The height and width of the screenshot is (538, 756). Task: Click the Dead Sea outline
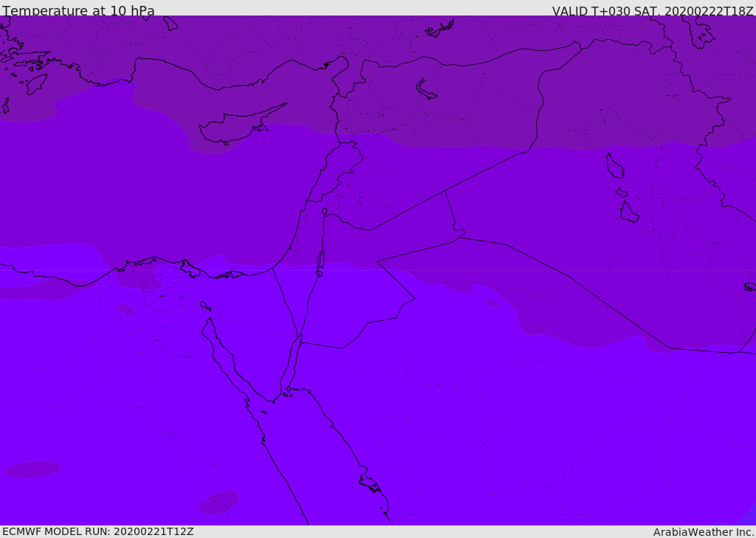point(320,260)
